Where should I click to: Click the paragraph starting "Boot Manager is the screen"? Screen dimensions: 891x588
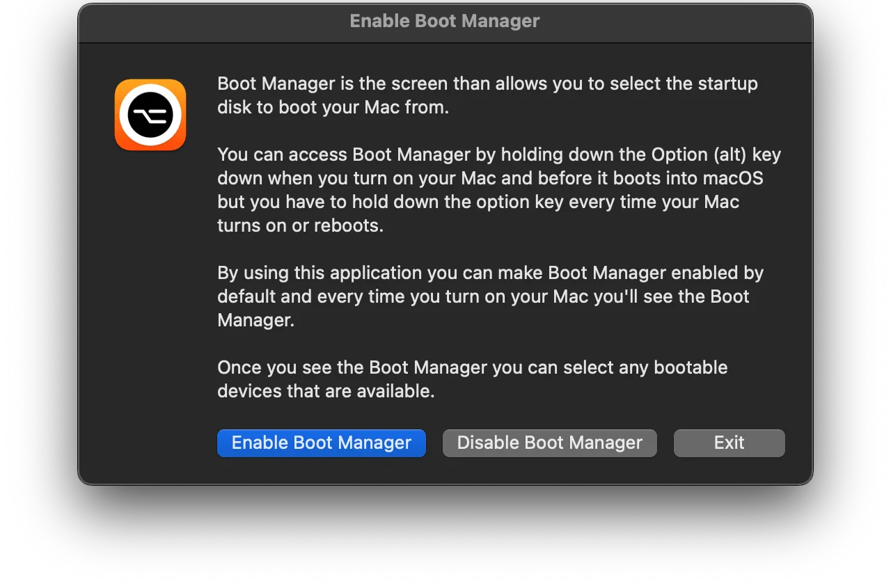click(x=487, y=95)
